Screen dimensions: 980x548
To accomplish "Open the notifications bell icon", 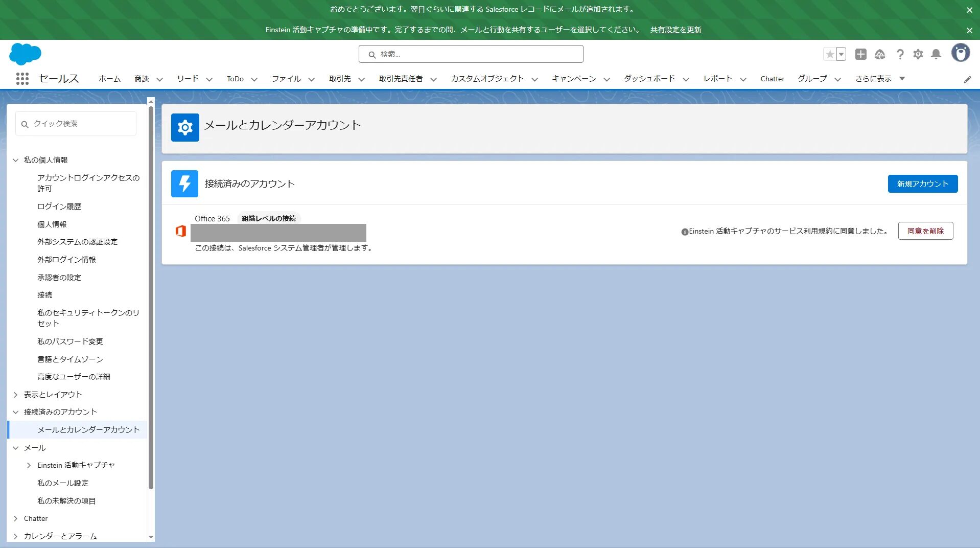I will 936,54.
